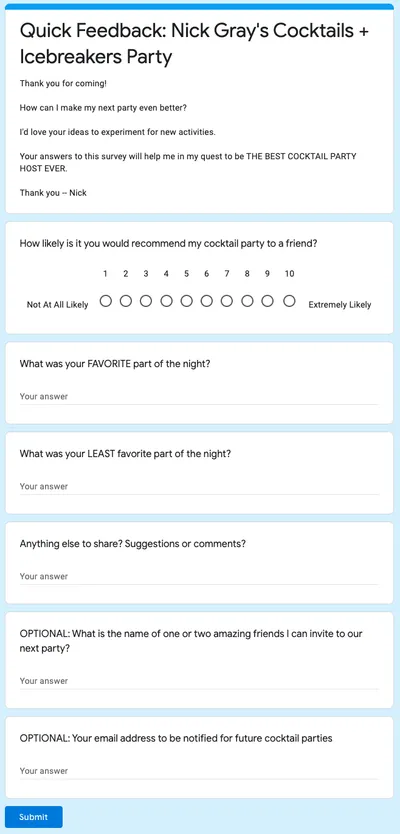This screenshot has width=400, height=834.
Task: Select rating 1 radio button
Action: coord(106,302)
